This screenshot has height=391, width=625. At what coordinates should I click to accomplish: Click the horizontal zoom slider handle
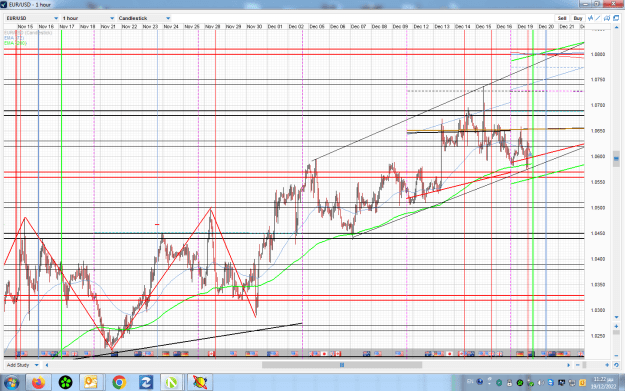(x=584, y=365)
